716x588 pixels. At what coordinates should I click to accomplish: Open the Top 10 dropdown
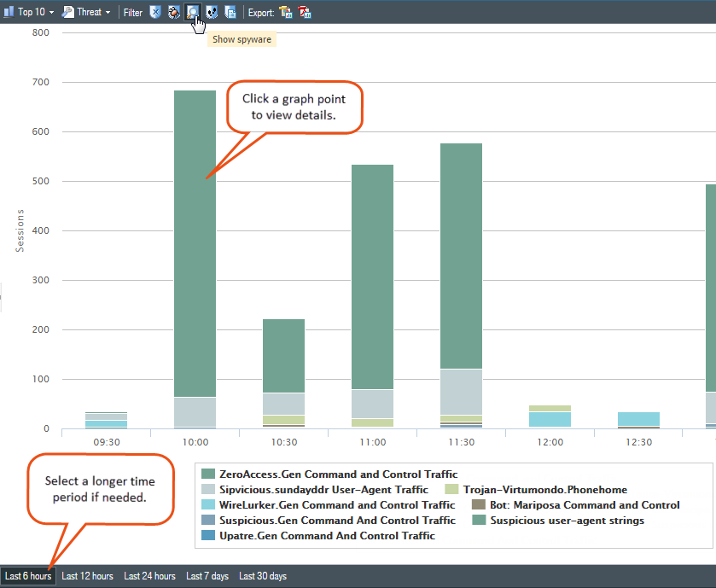coord(36,12)
